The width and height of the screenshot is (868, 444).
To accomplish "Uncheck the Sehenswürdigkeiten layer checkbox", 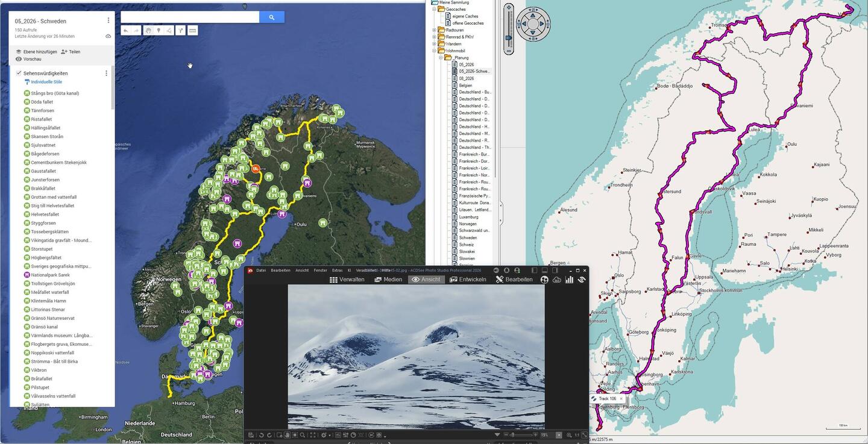I will point(19,73).
